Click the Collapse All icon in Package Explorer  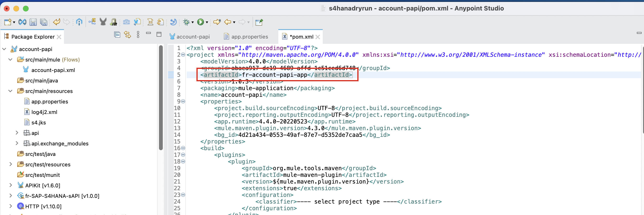tap(117, 35)
